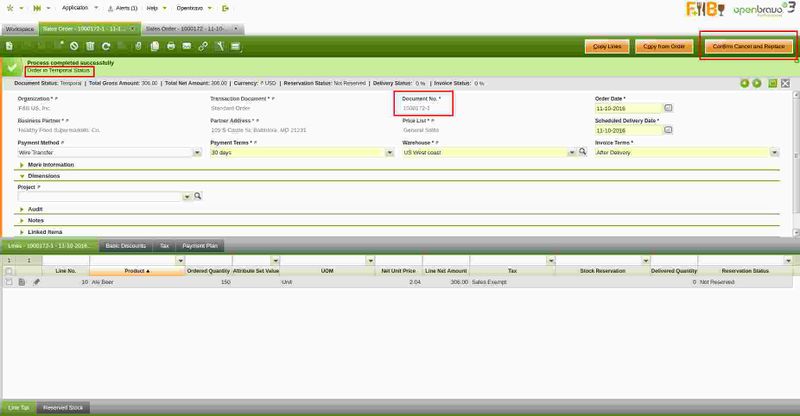Expand the More Information section
This screenshot has height=416, width=800.
23,164
